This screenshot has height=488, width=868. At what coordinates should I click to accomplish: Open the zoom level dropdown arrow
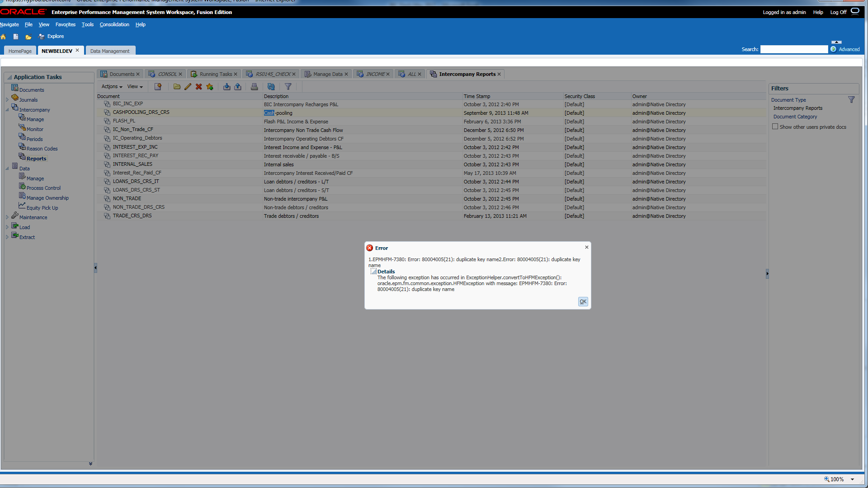tap(852, 479)
